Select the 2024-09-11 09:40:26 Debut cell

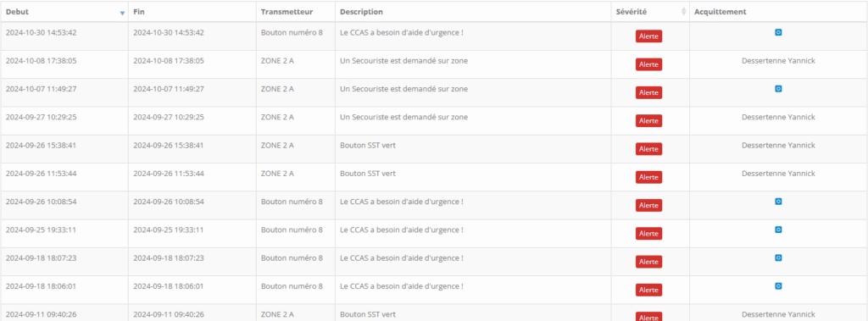click(64, 313)
